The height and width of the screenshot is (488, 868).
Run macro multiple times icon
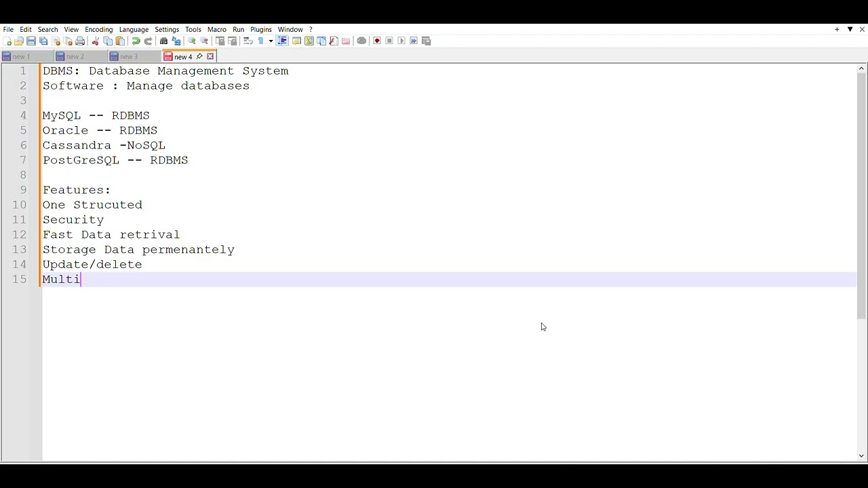(x=414, y=41)
